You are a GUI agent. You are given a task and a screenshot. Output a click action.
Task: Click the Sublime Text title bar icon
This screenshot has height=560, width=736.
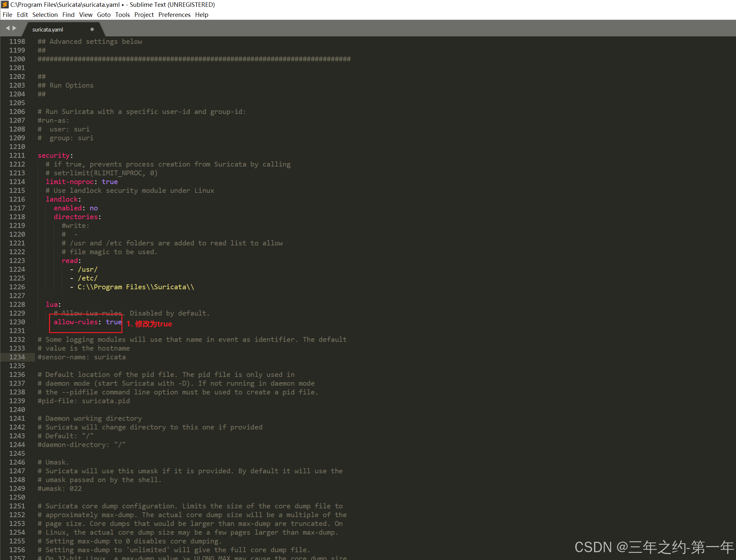tap(5, 5)
